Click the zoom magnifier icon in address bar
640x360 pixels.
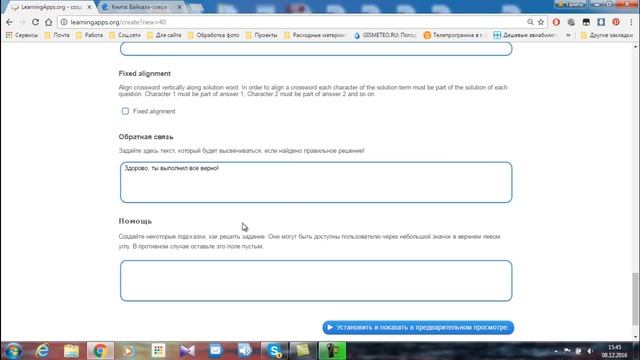pyautogui.click(x=530, y=22)
